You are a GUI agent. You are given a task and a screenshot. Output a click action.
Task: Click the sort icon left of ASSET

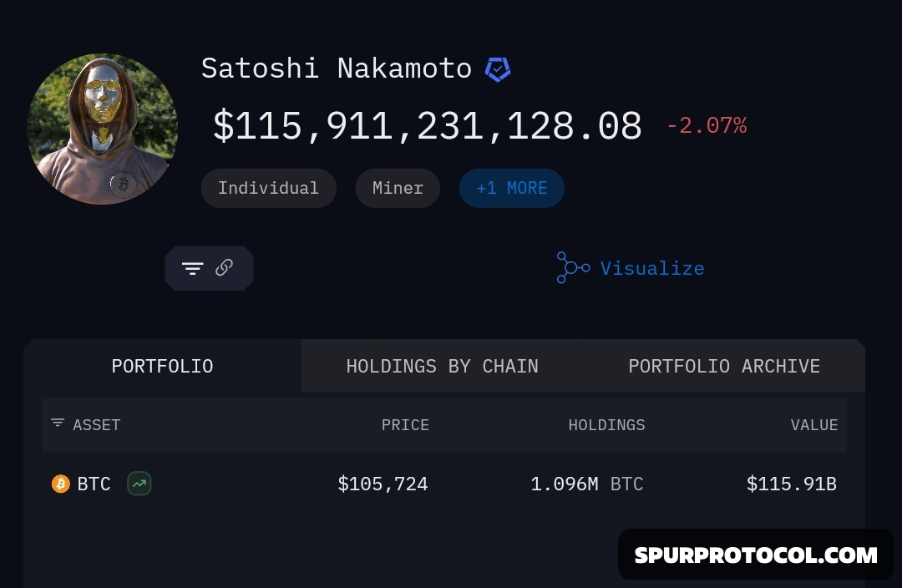click(58, 423)
